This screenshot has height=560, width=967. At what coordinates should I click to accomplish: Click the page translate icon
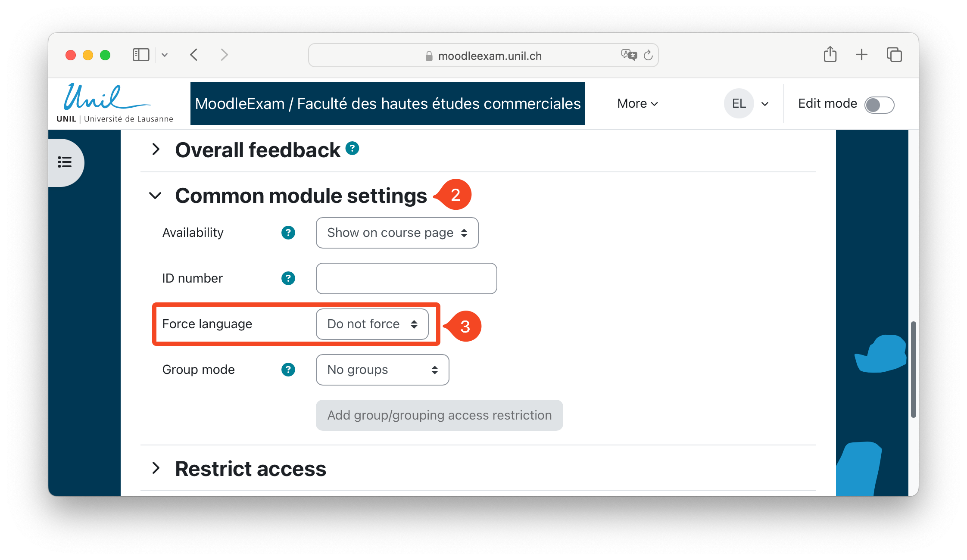pyautogui.click(x=629, y=55)
